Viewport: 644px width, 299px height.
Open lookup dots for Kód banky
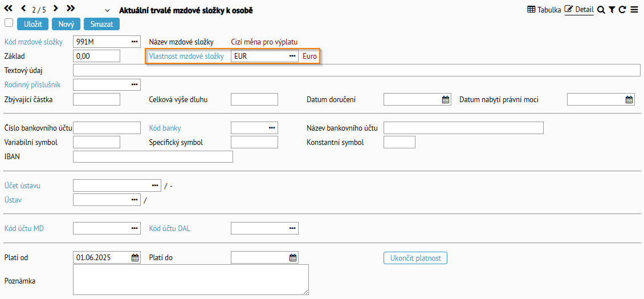(x=271, y=128)
